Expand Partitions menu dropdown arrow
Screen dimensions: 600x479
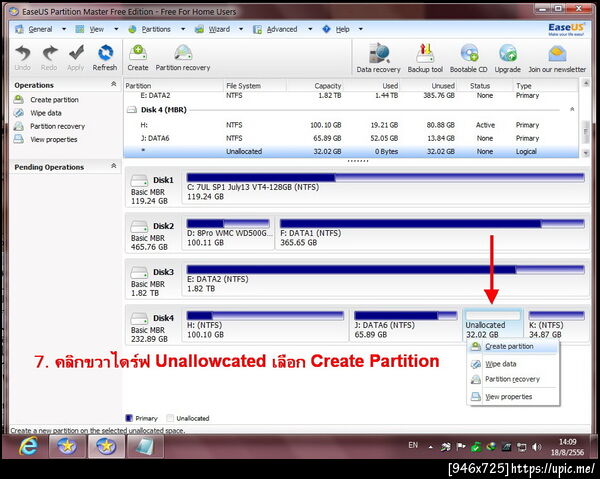click(183, 29)
